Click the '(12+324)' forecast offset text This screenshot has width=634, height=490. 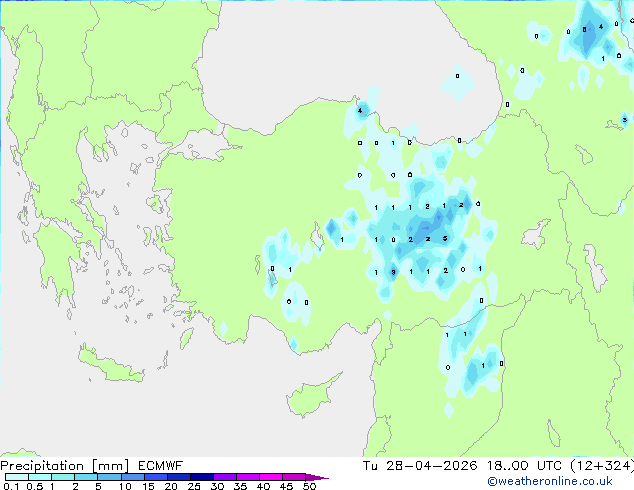point(602,466)
